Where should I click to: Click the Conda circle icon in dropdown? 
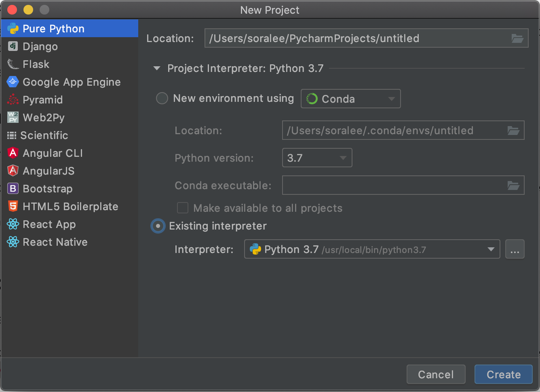(x=312, y=99)
